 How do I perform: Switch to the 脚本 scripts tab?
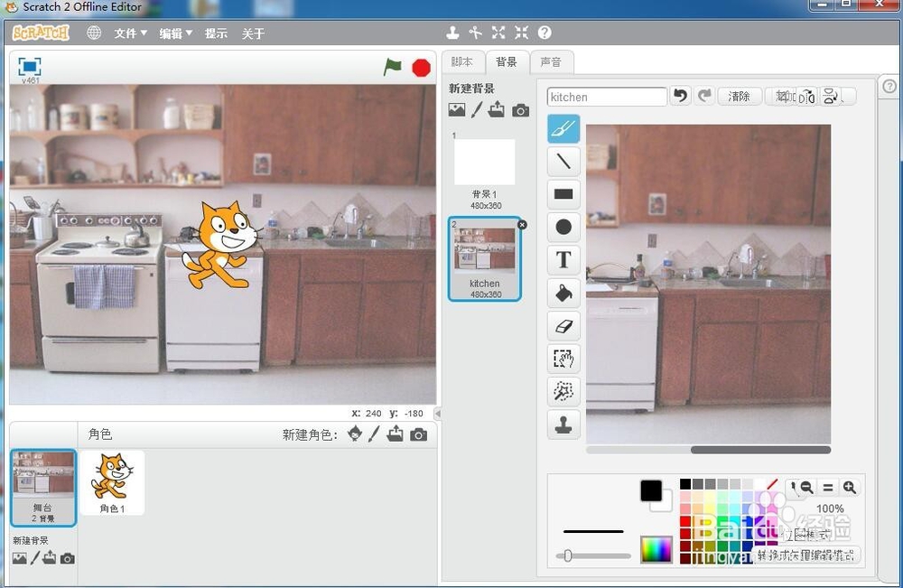click(462, 61)
